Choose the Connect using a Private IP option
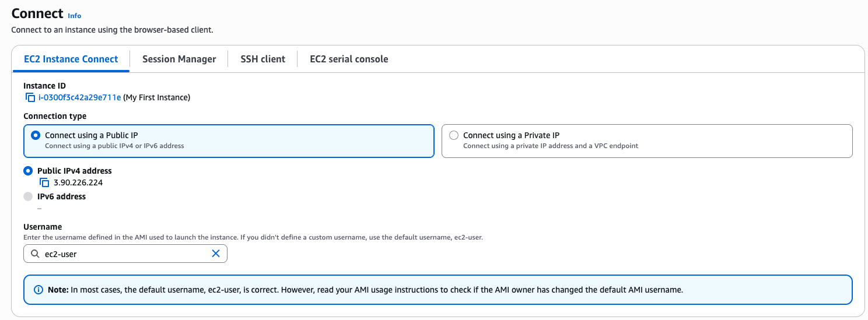Viewport: 868px width, 320px height. pos(454,135)
